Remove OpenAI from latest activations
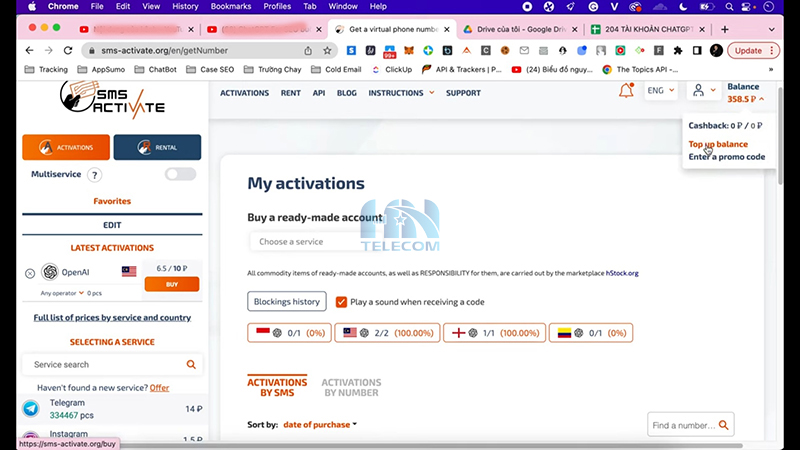 (x=30, y=273)
